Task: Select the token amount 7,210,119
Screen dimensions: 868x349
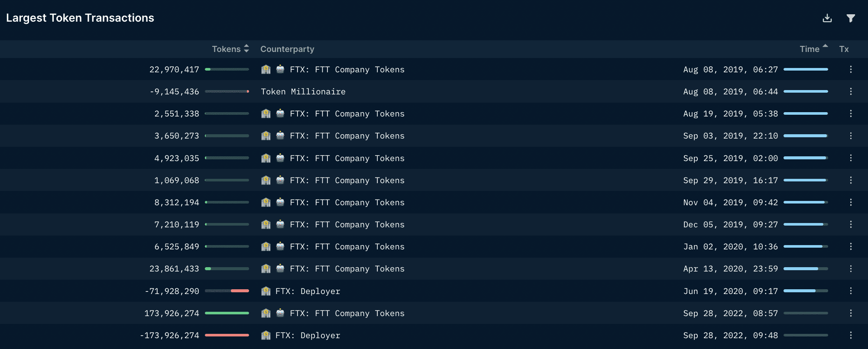Action: 177,224
